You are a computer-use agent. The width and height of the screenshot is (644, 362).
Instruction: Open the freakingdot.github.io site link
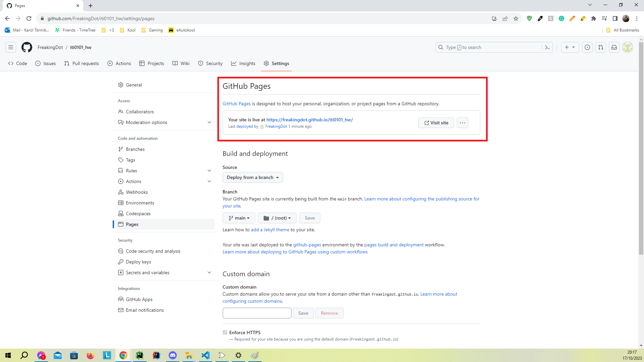pyautogui.click(x=310, y=120)
